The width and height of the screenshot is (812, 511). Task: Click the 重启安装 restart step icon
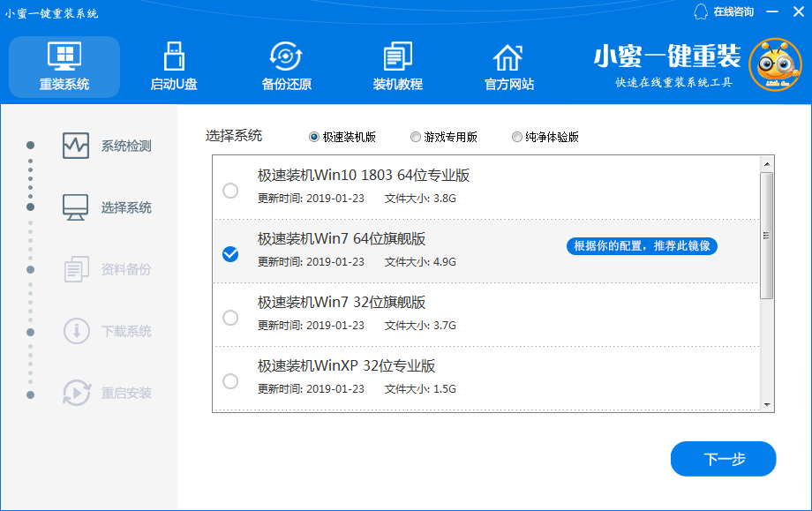(x=76, y=393)
